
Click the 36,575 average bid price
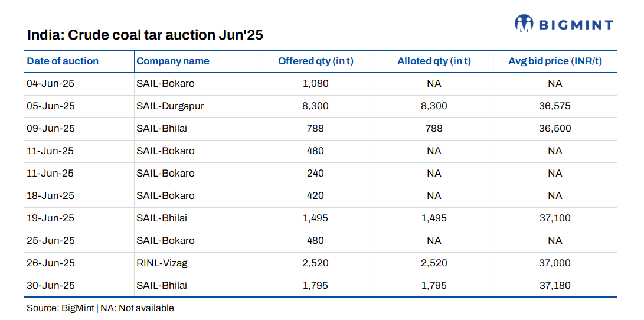(555, 106)
